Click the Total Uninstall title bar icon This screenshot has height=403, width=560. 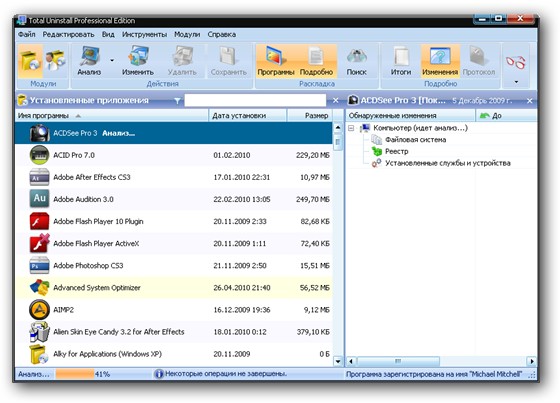point(21,20)
